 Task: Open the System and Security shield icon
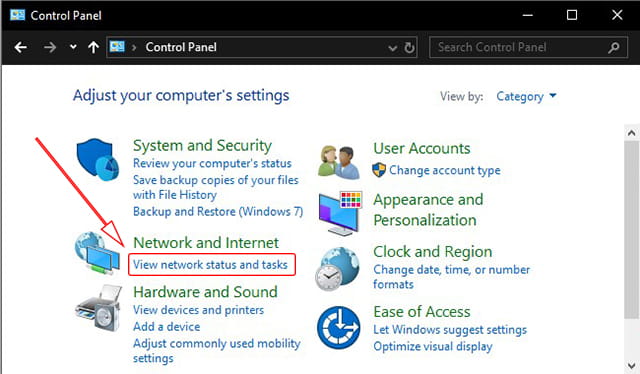[98, 160]
